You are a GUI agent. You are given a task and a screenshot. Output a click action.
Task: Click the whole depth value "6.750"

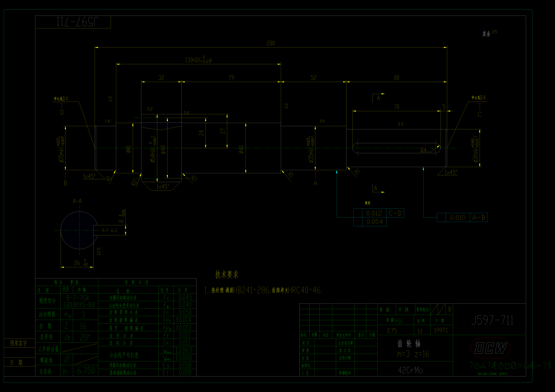click(86, 371)
